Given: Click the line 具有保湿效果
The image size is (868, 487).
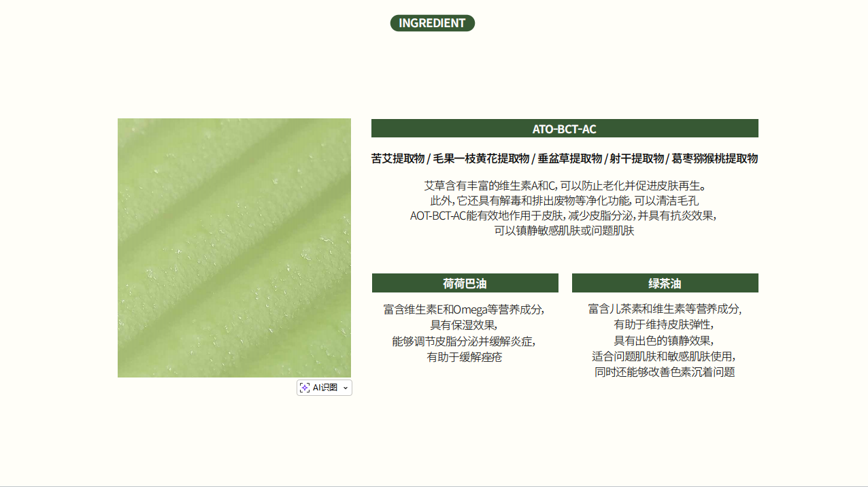Looking at the screenshot, I should [464, 325].
